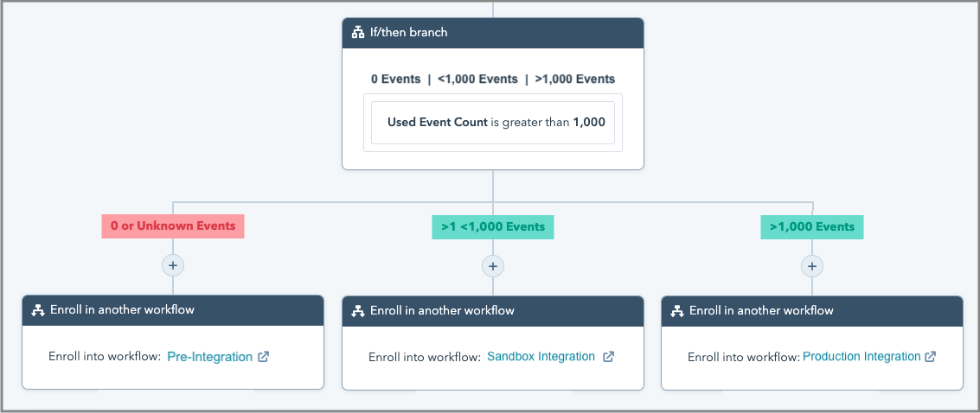Select the enroll action card header above Pre-Integration
Viewport: 980px width, 413px height.
click(x=173, y=310)
